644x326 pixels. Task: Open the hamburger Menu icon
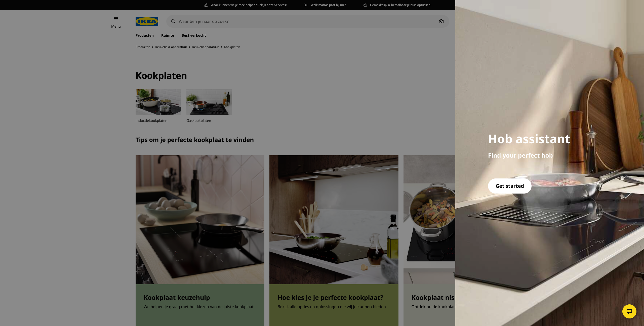[116, 19]
